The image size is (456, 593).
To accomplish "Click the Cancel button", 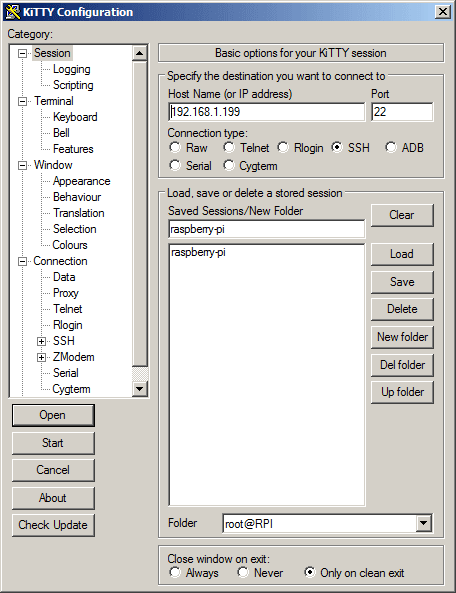I will click(x=53, y=470).
